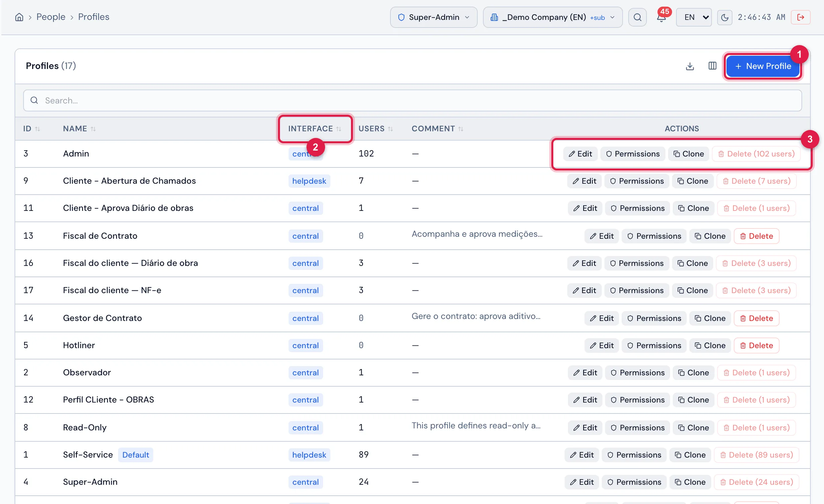Screen dimensions: 824x504
Task: Download profiles list via export icon
Action: pyautogui.click(x=690, y=66)
